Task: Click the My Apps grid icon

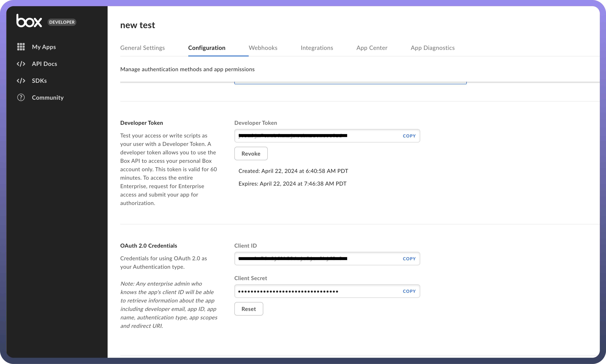Action: tap(21, 47)
